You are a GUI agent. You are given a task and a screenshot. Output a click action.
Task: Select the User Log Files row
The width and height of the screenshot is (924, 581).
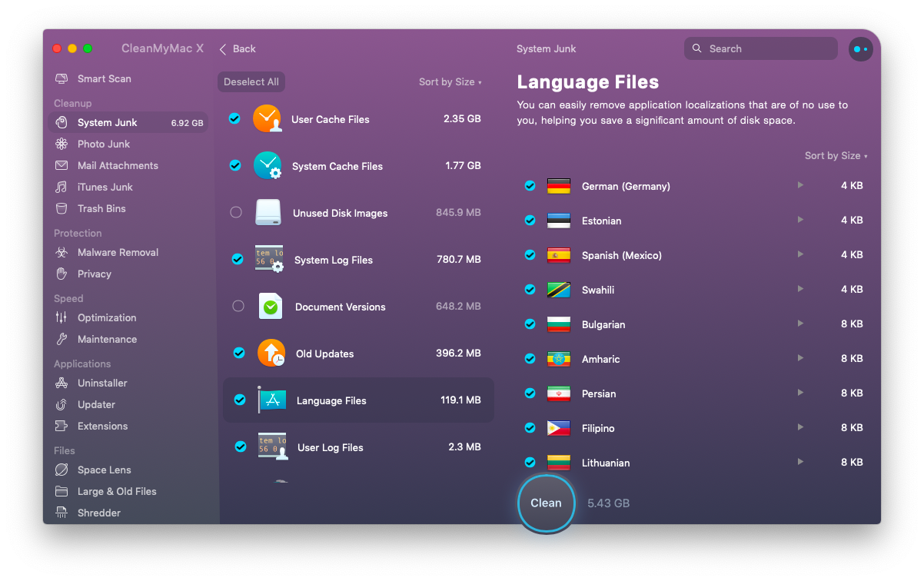tap(358, 447)
